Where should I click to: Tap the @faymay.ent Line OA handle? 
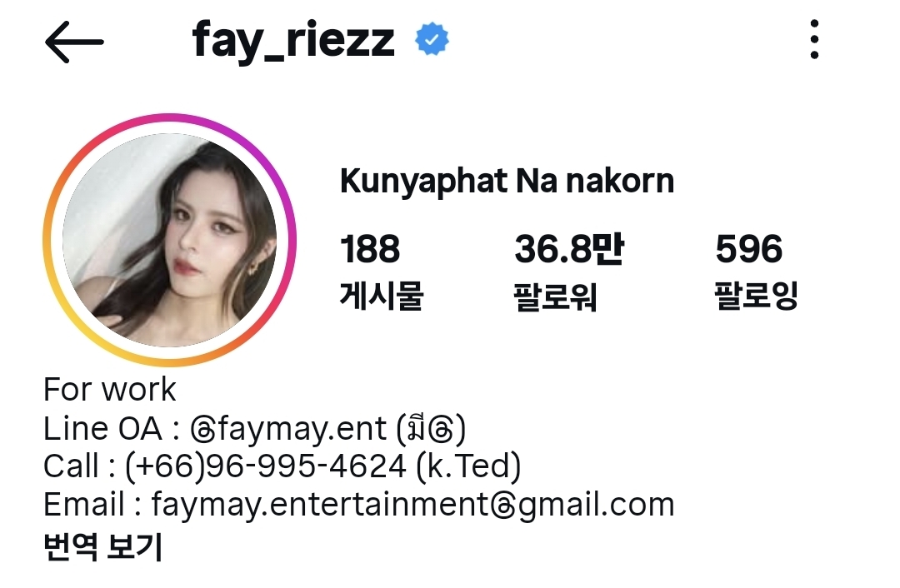tap(288, 429)
